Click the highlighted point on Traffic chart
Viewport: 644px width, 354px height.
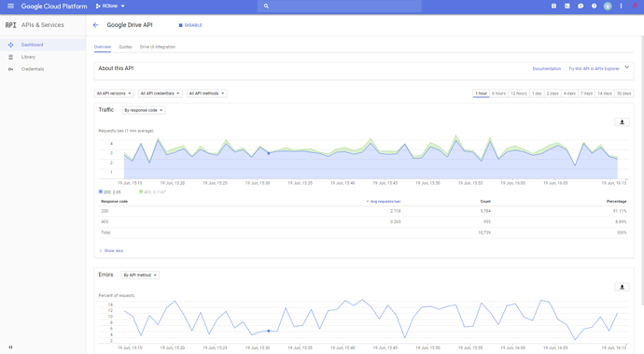pyautogui.click(x=269, y=153)
